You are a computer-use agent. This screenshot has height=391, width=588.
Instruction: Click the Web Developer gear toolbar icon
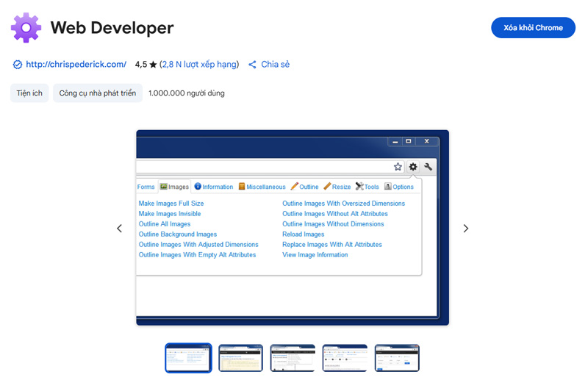point(413,167)
